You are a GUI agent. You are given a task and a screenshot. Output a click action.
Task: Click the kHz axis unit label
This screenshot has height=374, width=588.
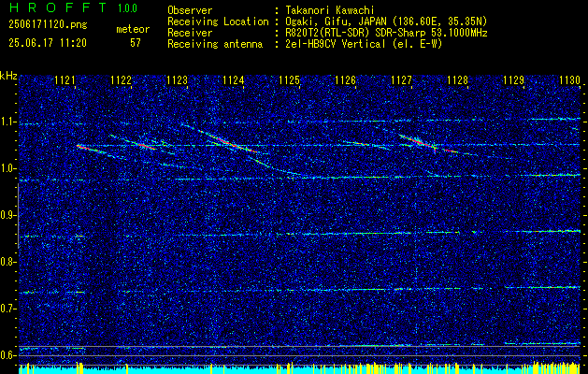tap(8, 76)
